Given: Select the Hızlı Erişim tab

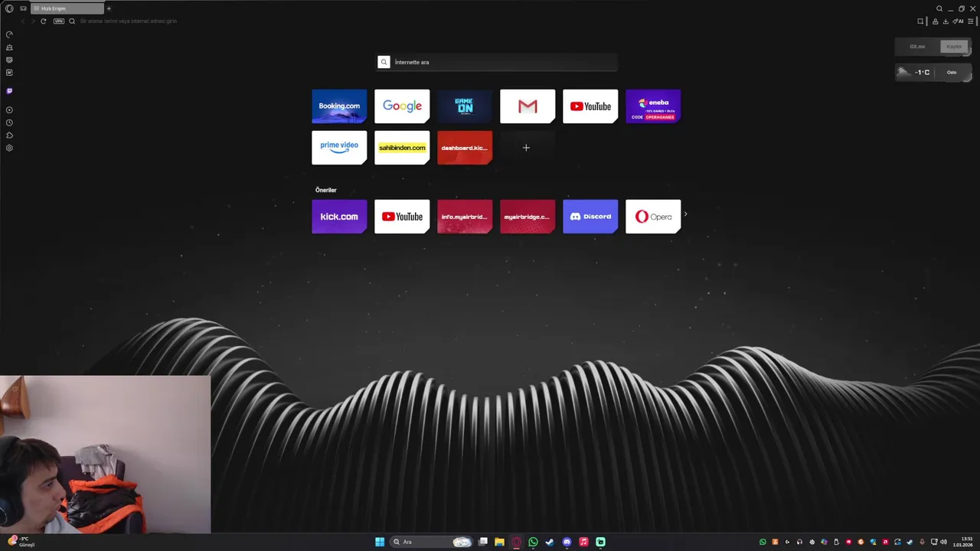Looking at the screenshot, I should pyautogui.click(x=67, y=8).
